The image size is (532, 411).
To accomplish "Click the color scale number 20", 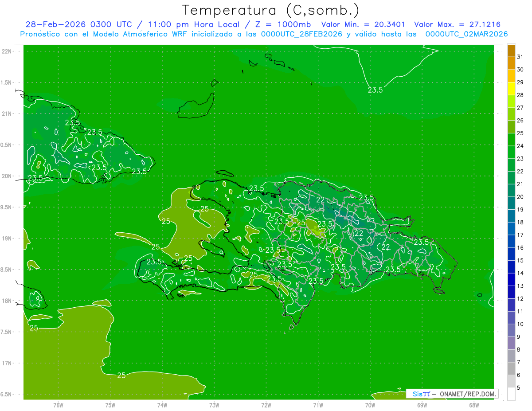I will [520, 197].
